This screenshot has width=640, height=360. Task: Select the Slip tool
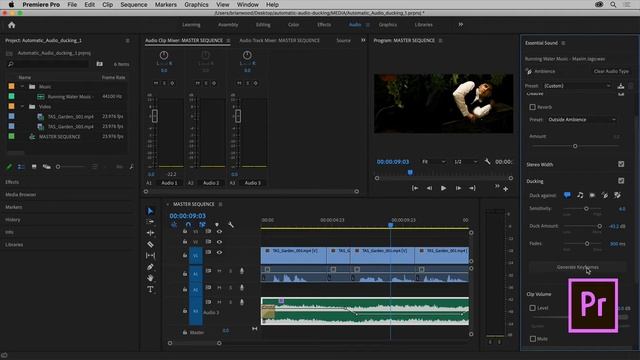[x=150, y=256]
